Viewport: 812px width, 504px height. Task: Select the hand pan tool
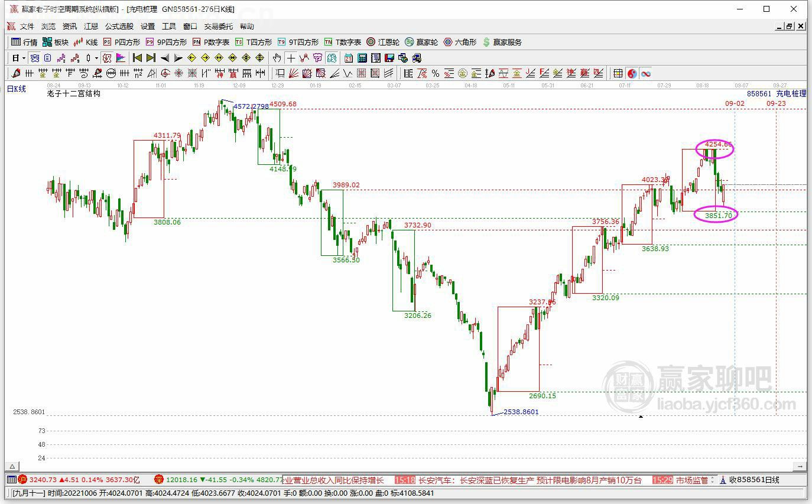(x=277, y=58)
